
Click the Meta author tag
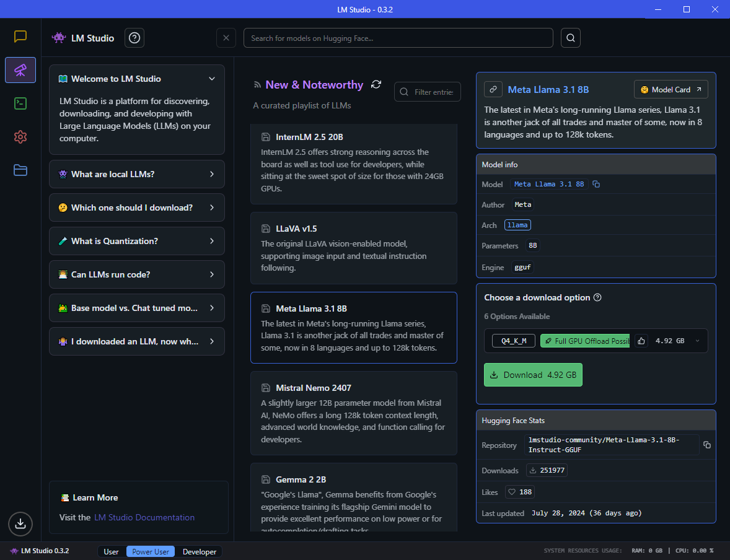tap(523, 204)
